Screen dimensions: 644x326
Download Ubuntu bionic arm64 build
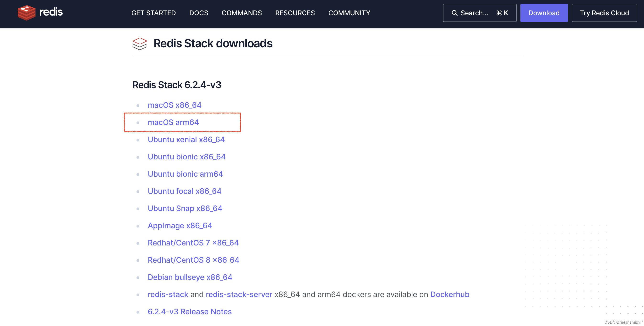(185, 174)
